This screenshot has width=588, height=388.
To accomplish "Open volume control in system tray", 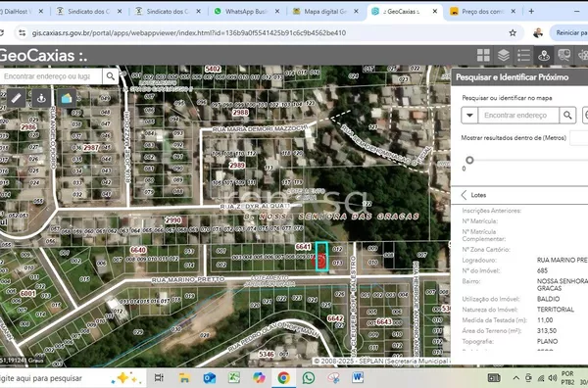I will [x=553, y=378].
